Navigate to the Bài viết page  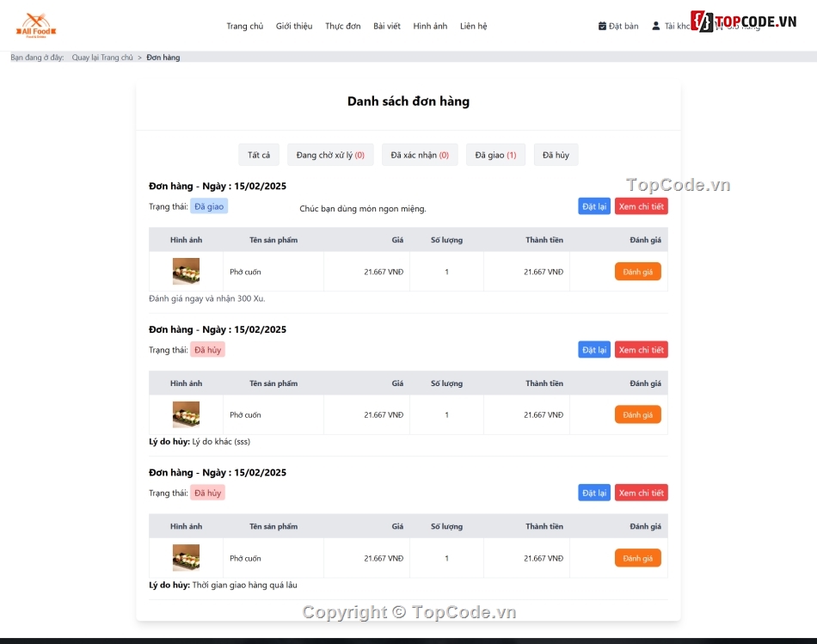click(386, 26)
